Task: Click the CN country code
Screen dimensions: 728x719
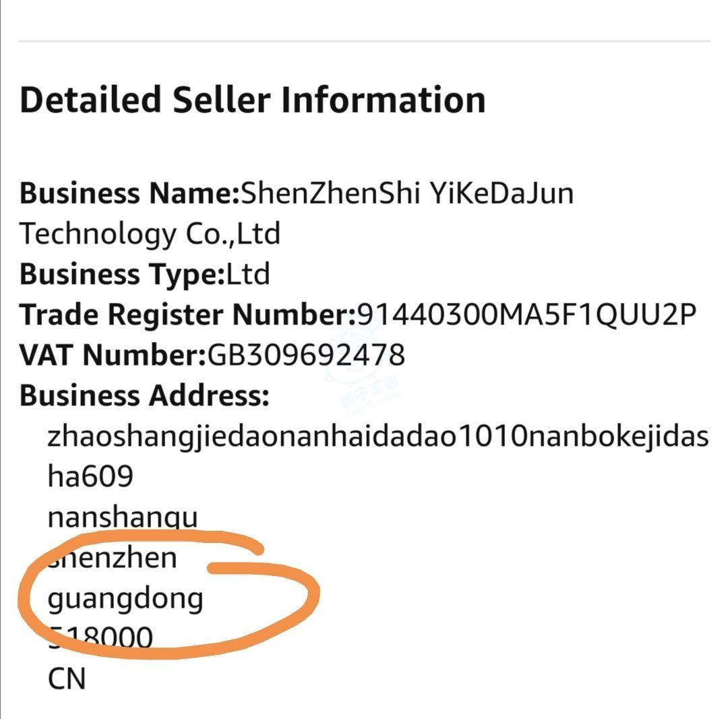Action: pos(67,679)
